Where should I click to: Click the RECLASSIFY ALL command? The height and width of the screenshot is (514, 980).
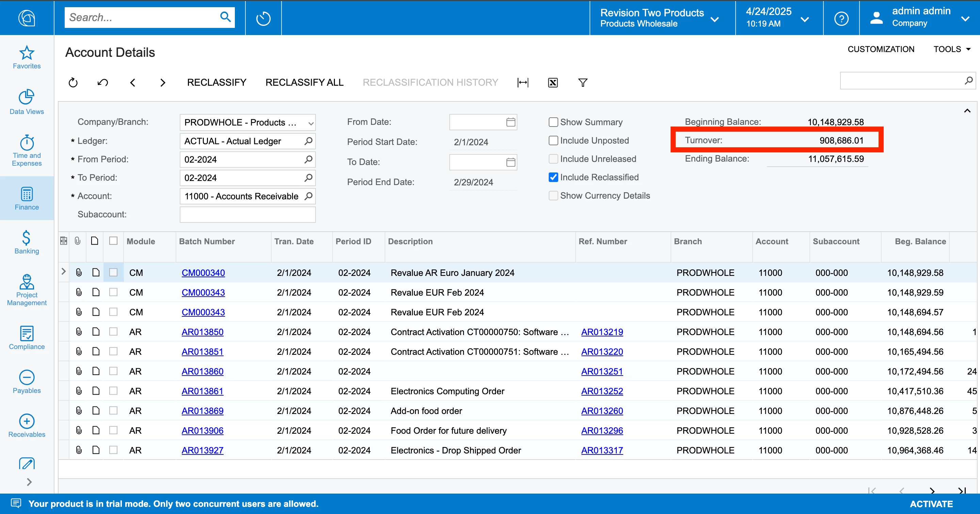click(304, 83)
